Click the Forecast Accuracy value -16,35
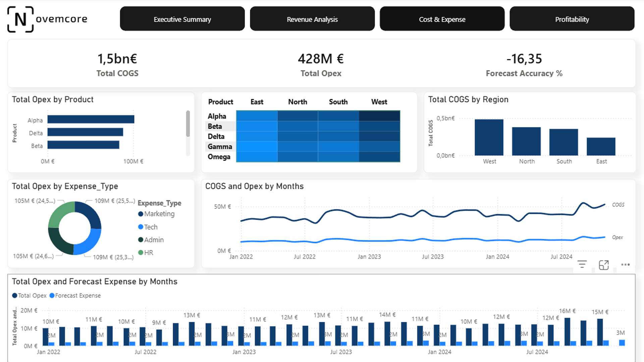The width and height of the screenshot is (644, 362). (x=524, y=59)
